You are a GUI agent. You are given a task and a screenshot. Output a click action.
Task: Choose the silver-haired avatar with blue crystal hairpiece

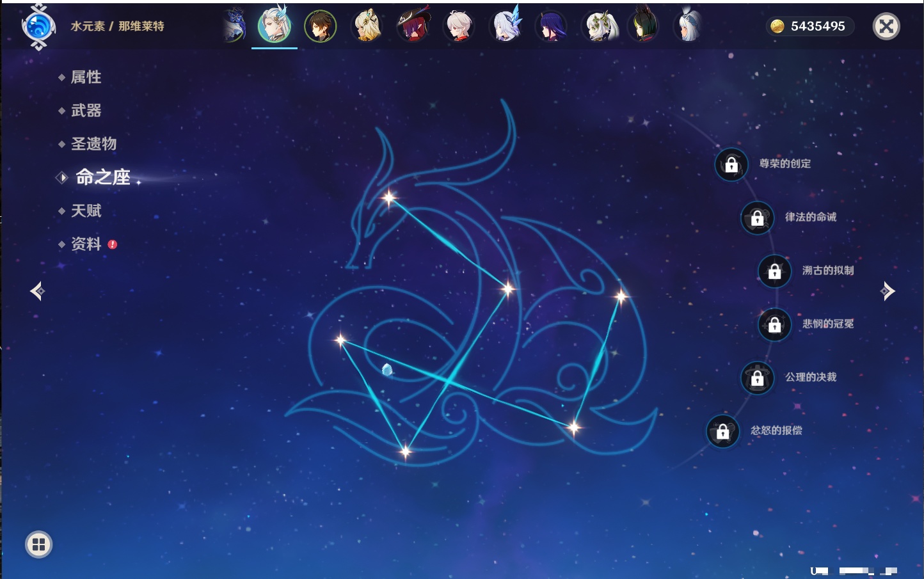point(506,26)
